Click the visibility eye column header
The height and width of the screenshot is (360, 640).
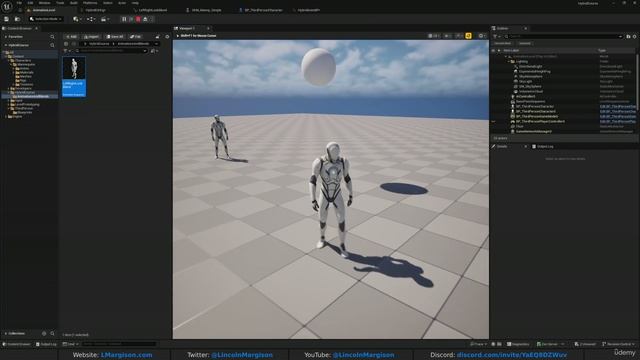point(493,51)
